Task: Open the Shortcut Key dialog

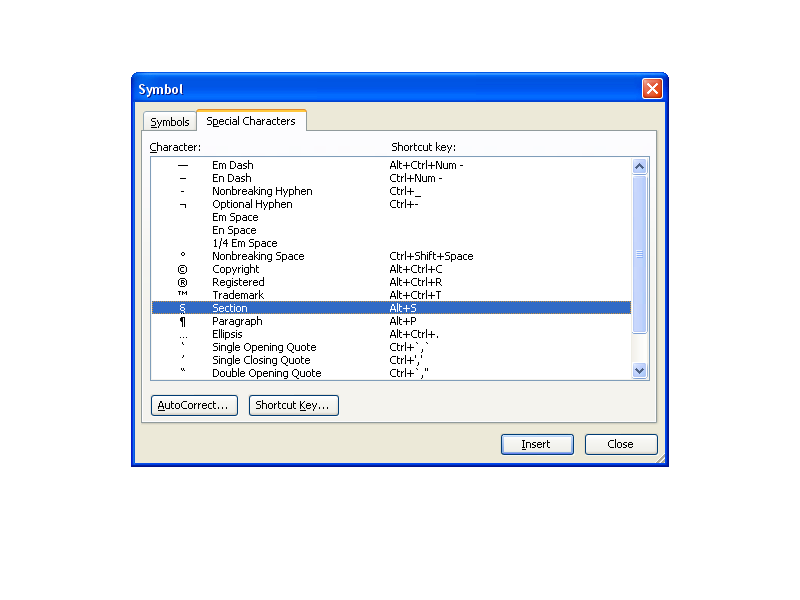Action: (293, 405)
